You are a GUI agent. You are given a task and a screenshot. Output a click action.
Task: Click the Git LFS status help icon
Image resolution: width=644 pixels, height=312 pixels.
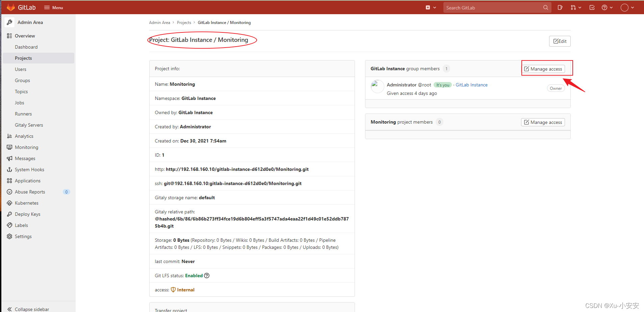[x=207, y=276]
